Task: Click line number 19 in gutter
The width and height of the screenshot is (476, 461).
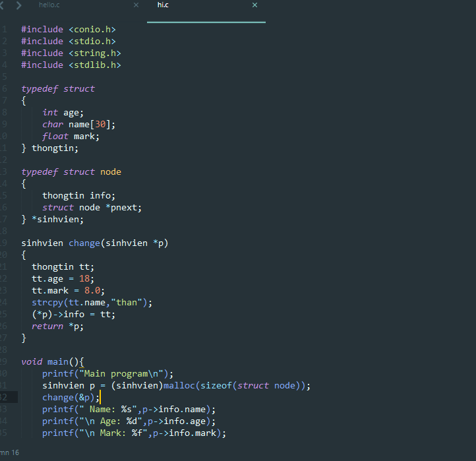Action: 4,243
